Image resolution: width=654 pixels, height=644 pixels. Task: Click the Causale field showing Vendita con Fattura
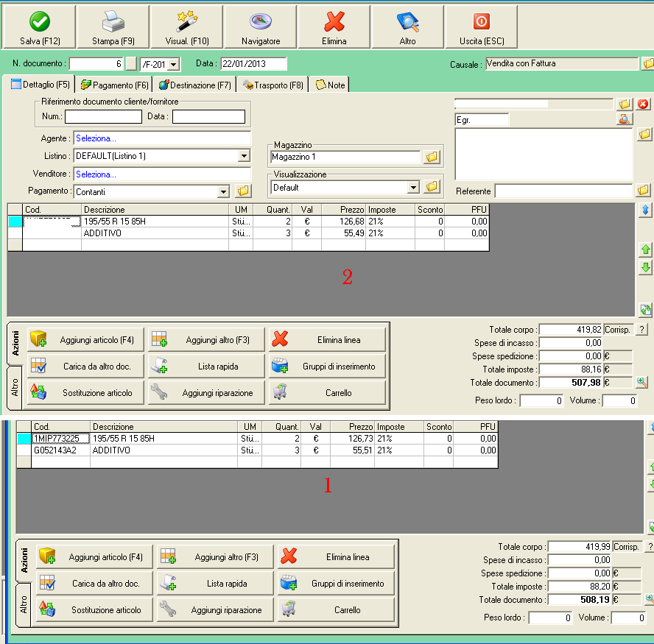click(x=562, y=64)
